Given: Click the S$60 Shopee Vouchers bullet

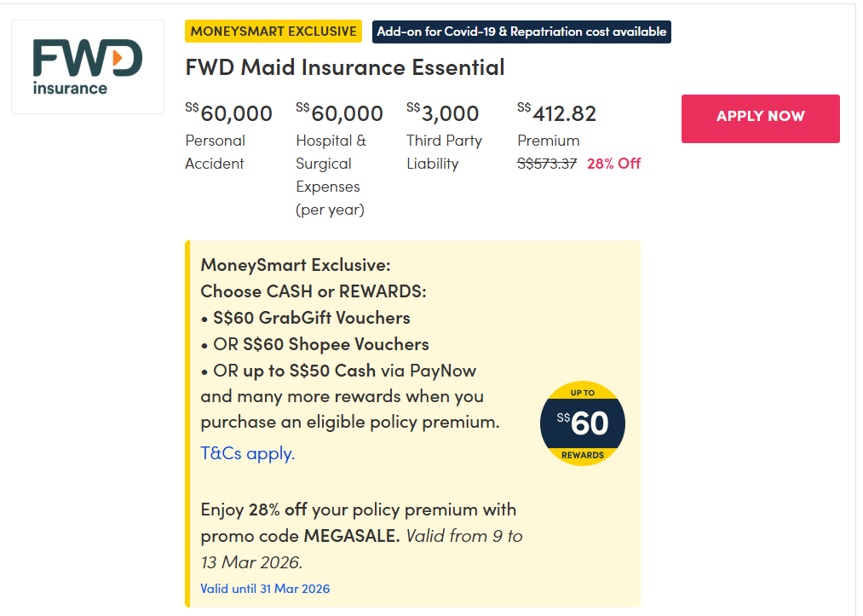Looking at the screenshot, I should click(315, 344).
